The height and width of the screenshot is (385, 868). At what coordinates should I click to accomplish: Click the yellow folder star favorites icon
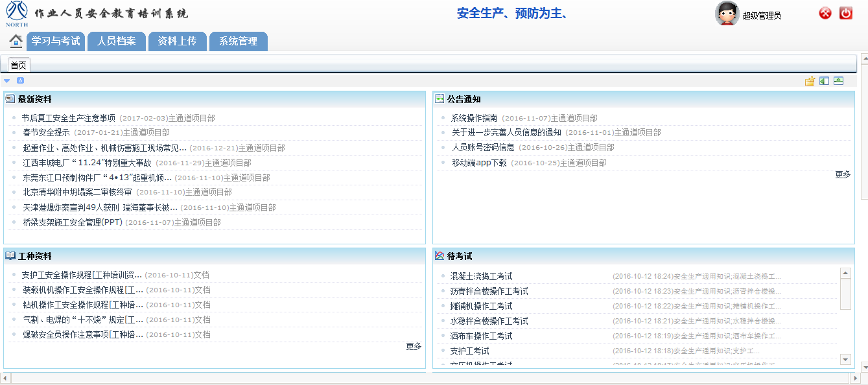coord(810,81)
